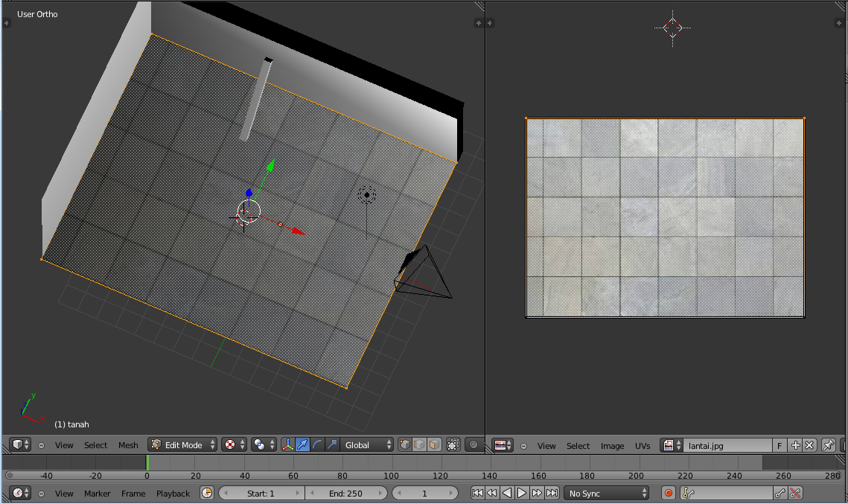Jump to the first frame
Screen dimensions: 848x504
point(477,493)
